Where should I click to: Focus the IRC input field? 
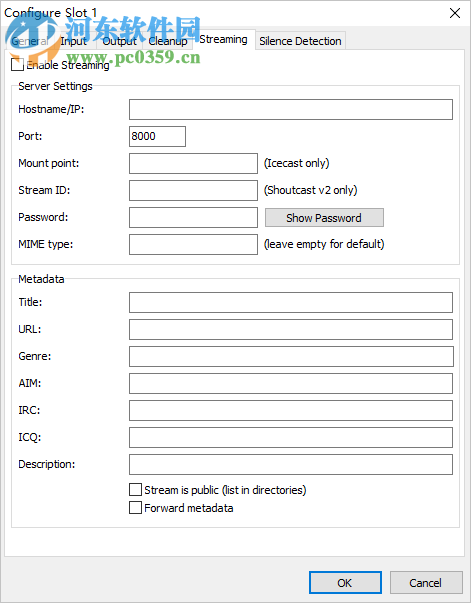[291, 410]
